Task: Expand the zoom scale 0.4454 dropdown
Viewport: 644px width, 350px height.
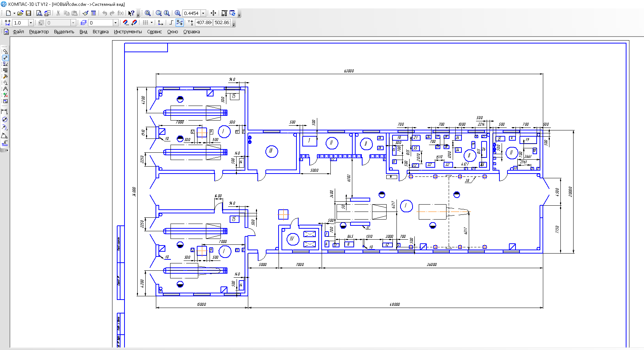Action: tap(203, 13)
